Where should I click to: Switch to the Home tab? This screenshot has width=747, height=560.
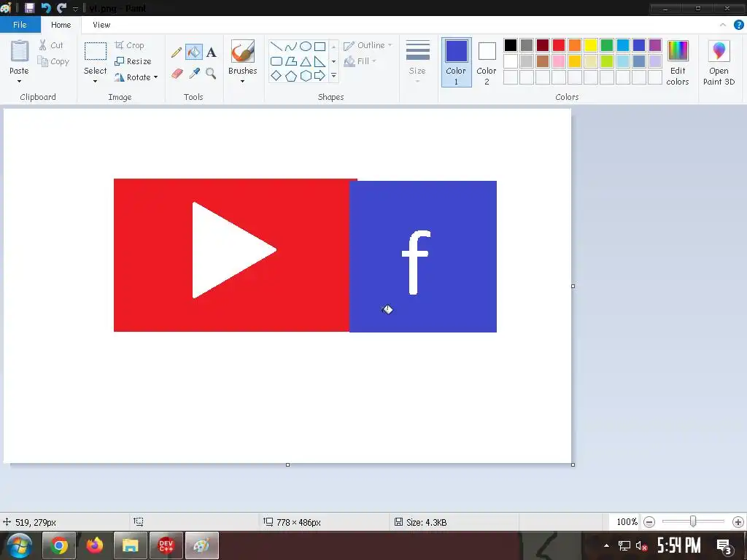pyautogui.click(x=61, y=25)
